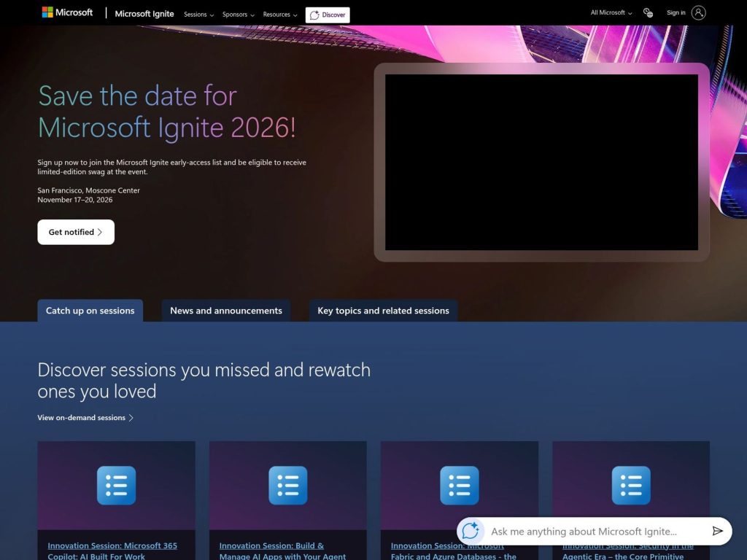Expand the All Microsoft menu
This screenshot has height=560, width=747.
tap(610, 12)
